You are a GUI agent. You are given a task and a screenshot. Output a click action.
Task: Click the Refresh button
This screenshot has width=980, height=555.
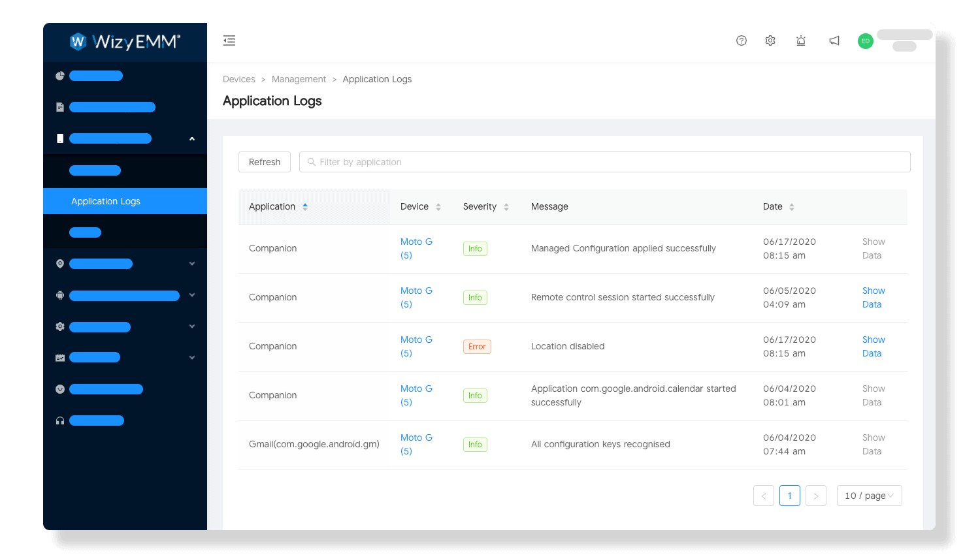pyautogui.click(x=264, y=161)
